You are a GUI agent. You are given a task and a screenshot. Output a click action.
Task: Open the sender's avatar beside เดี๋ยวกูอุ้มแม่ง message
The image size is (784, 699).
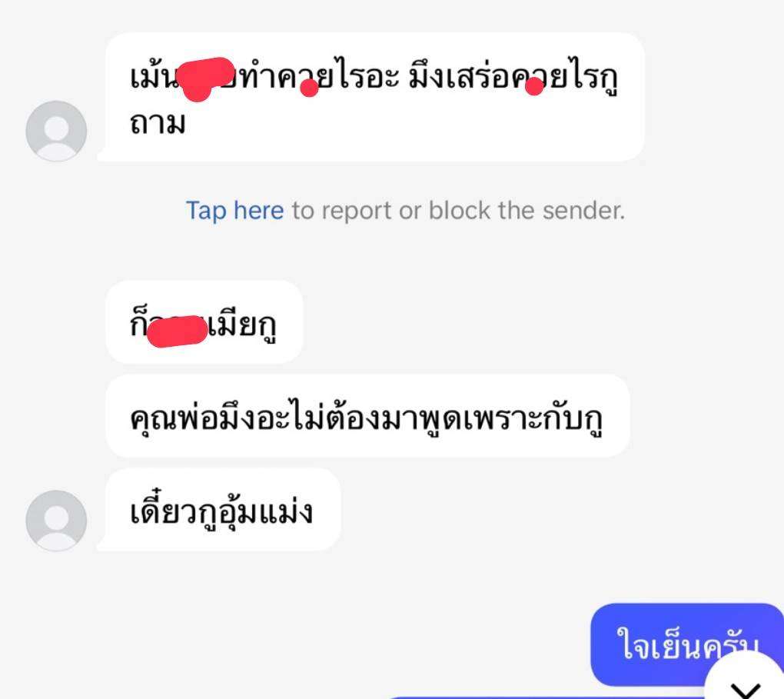click(57, 521)
